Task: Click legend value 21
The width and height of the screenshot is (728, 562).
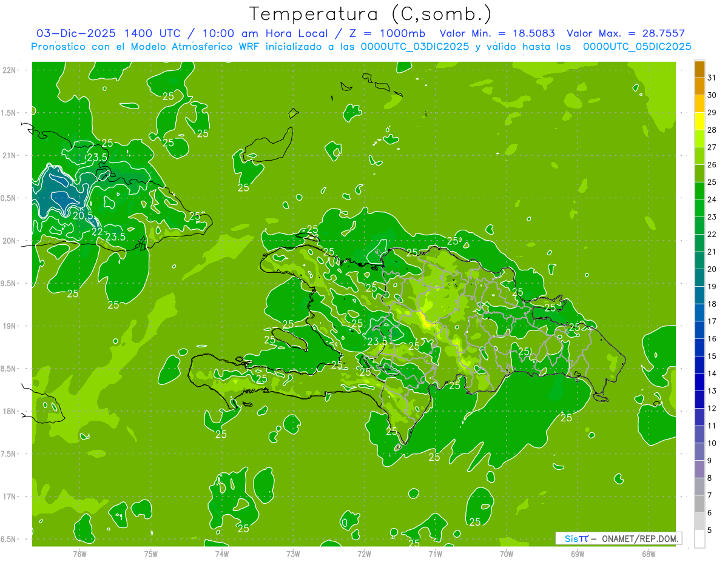Action: [x=712, y=252]
